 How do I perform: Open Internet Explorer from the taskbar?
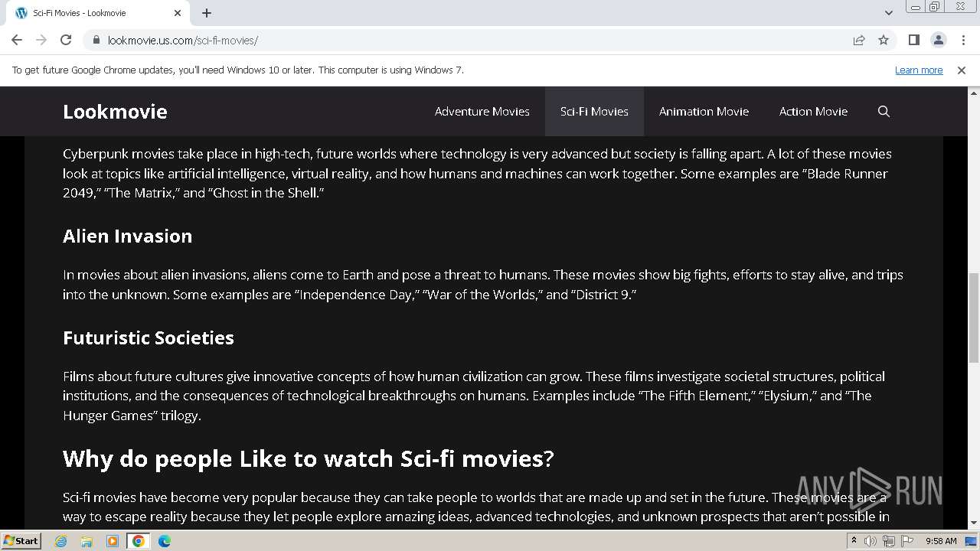[x=61, y=541]
